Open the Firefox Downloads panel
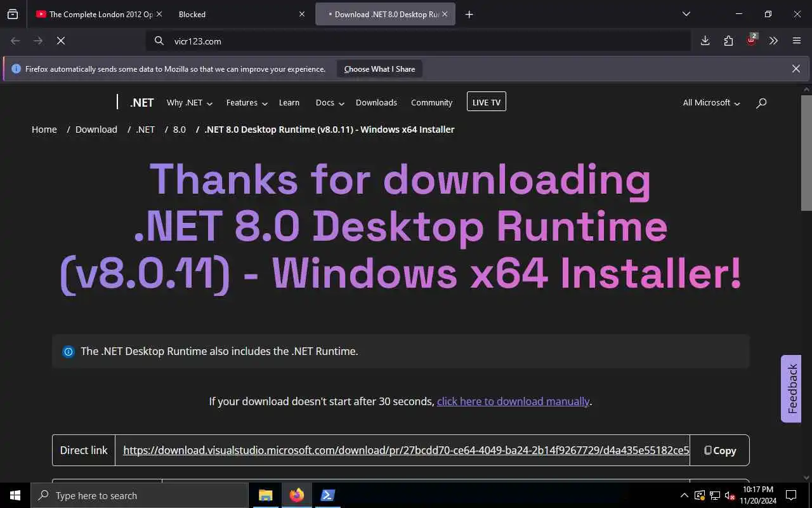The height and width of the screenshot is (508, 812). pos(705,41)
